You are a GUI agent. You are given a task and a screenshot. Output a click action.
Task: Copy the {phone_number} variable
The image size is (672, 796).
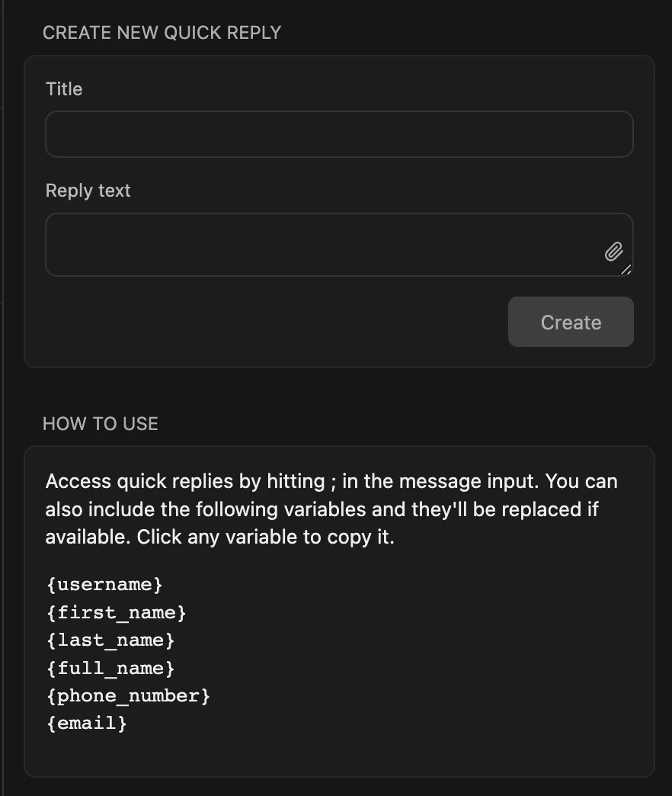click(x=128, y=695)
